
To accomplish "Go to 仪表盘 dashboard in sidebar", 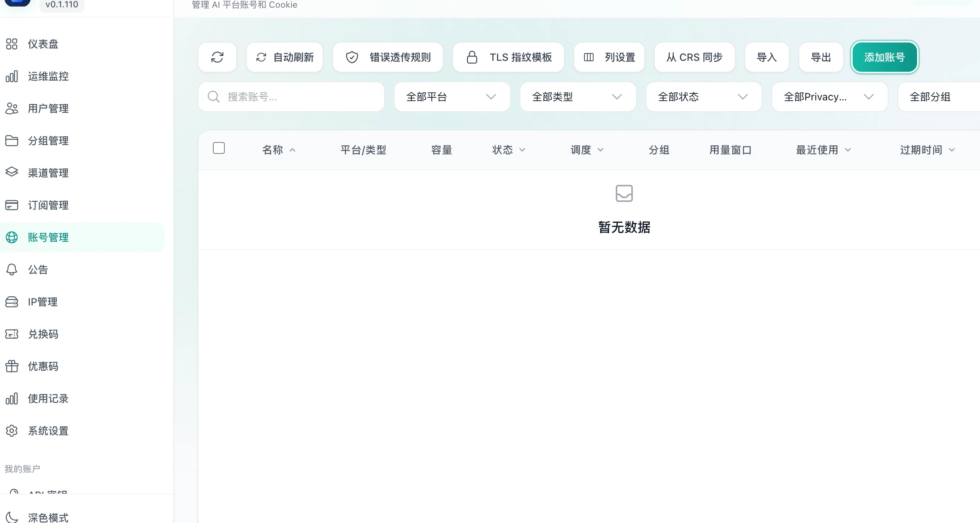I will point(43,44).
